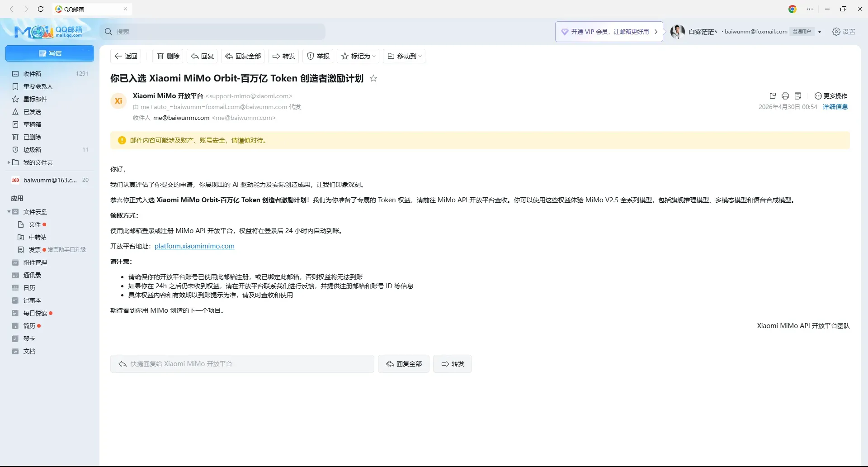Click toolbar 回复全部 button
The image size is (868, 467).
tap(243, 56)
